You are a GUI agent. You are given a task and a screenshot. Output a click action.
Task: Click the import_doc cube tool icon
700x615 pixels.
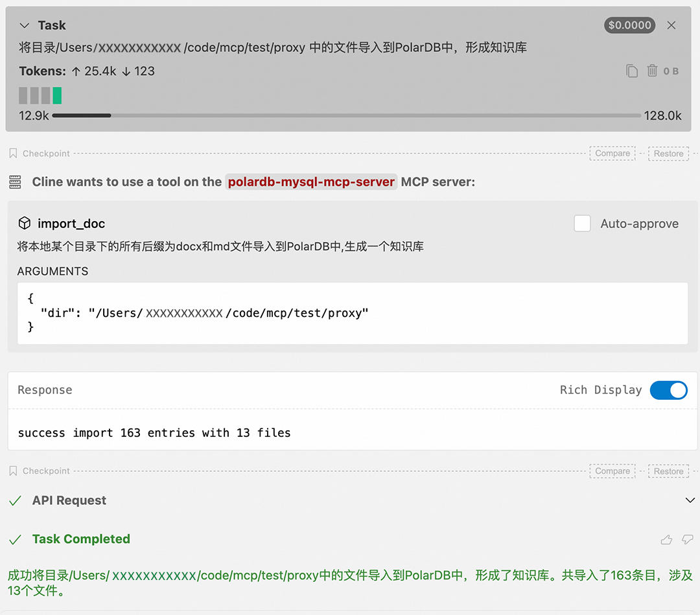click(25, 223)
